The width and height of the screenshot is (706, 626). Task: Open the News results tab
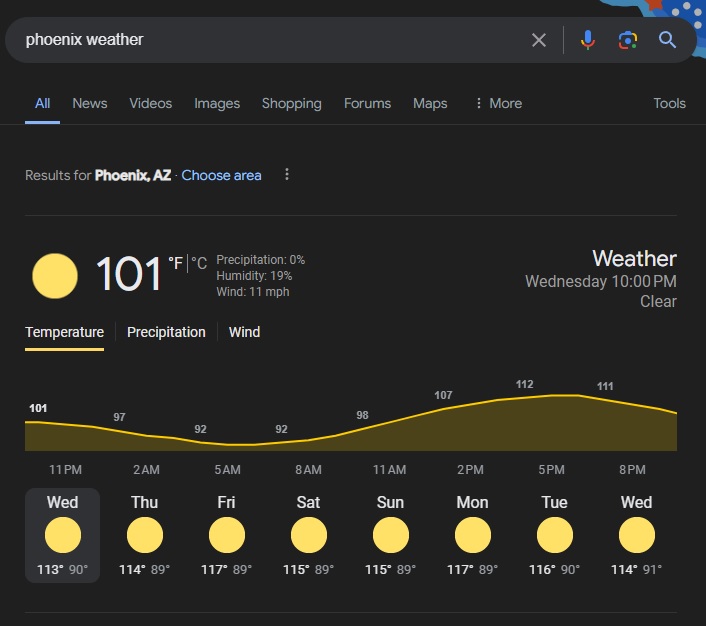tap(90, 103)
